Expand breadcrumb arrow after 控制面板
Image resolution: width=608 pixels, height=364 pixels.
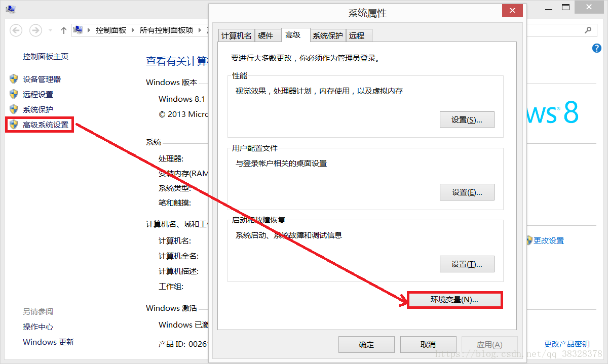[133, 30]
